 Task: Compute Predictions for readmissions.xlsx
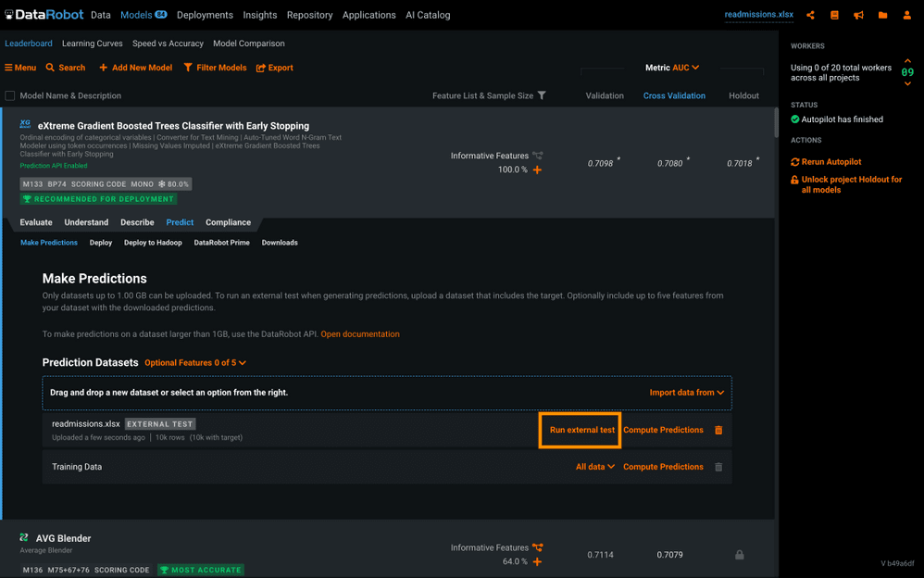point(663,430)
